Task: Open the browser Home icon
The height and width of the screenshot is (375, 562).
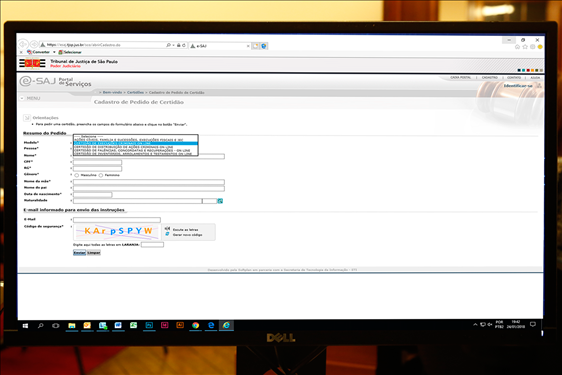Action: pos(517,47)
